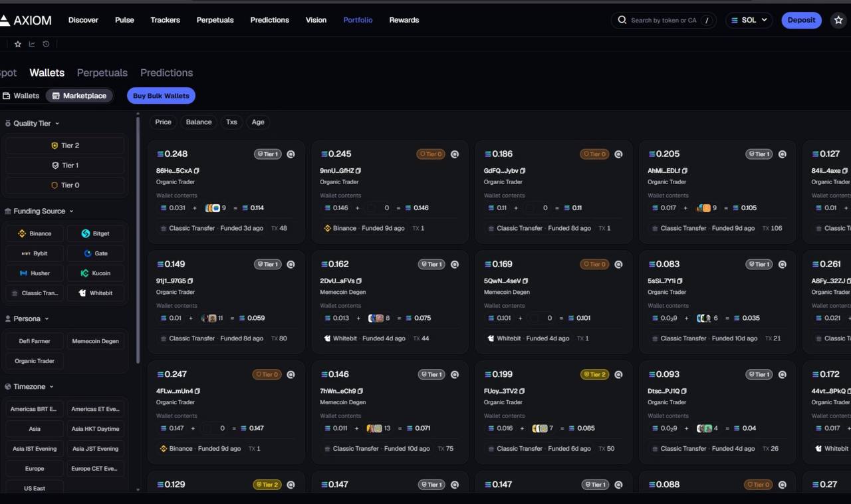Toggle the Tier 0 quality filter
851x504 pixels.
pos(65,186)
